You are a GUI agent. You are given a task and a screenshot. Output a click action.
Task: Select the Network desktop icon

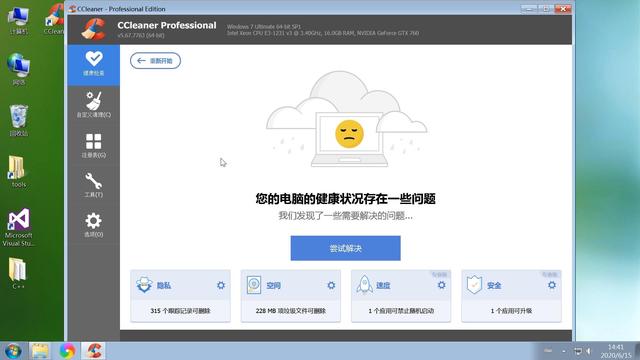18,69
